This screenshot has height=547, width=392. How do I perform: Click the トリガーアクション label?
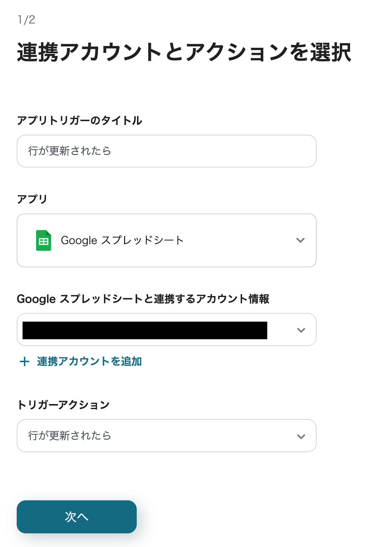point(63,405)
